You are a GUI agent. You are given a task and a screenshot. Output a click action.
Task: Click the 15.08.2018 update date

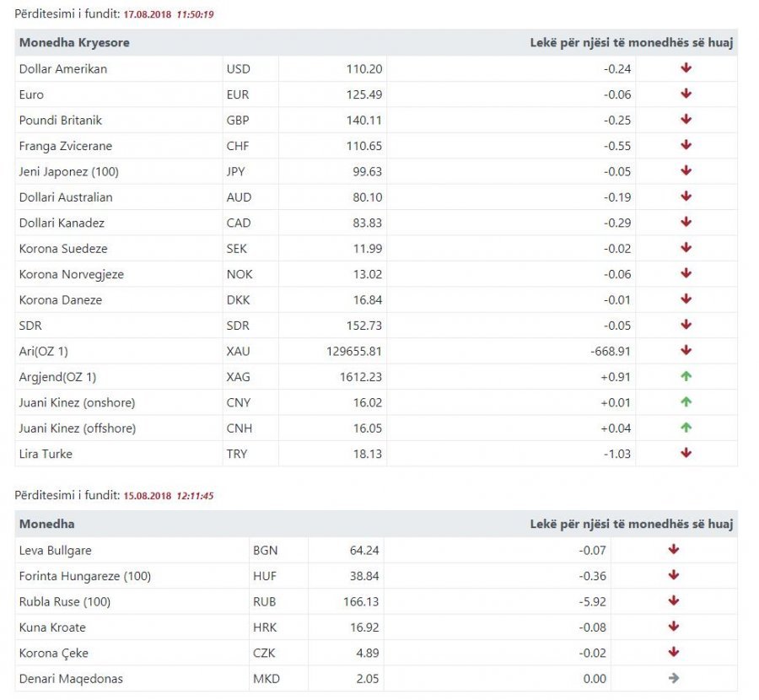click(148, 496)
